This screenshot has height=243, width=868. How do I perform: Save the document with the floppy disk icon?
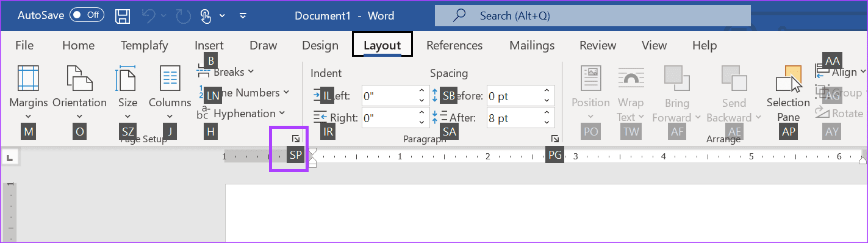(x=123, y=16)
